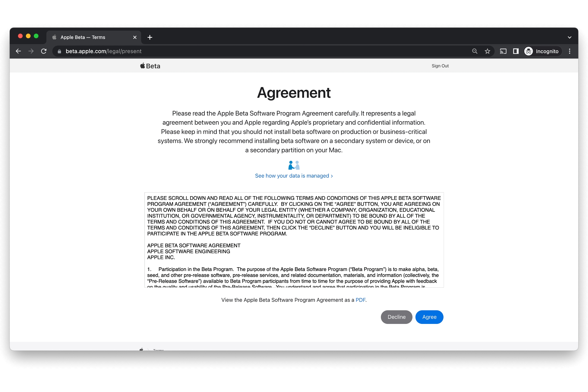Image resolution: width=588 pixels, height=392 pixels.
Task: Click the Sign Out menu item
Action: tap(440, 66)
